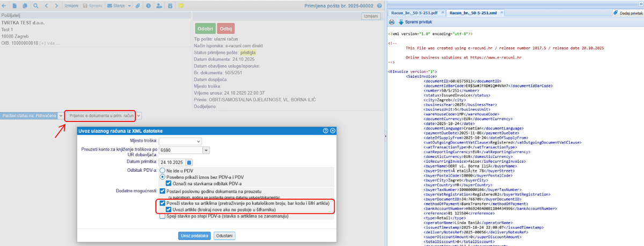The height and width of the screenshot is (246, 644).
Task: Click the yellow sticky note icon
Action: click(x=181, y=5)
